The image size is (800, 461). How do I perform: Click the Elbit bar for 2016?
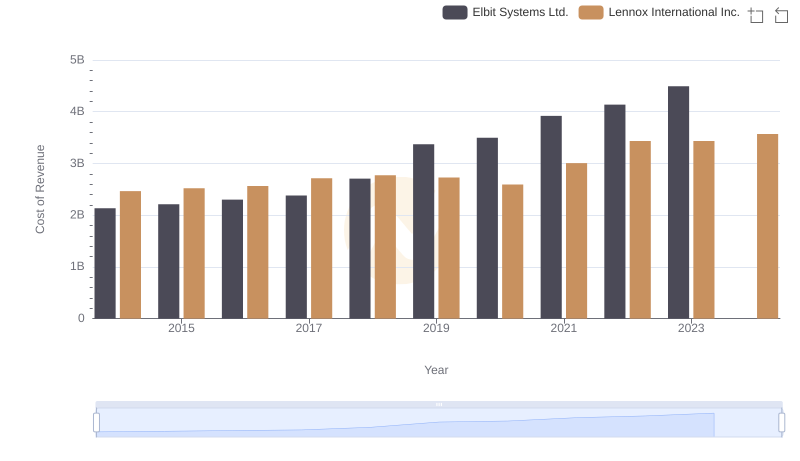click(x=233, y=259)
